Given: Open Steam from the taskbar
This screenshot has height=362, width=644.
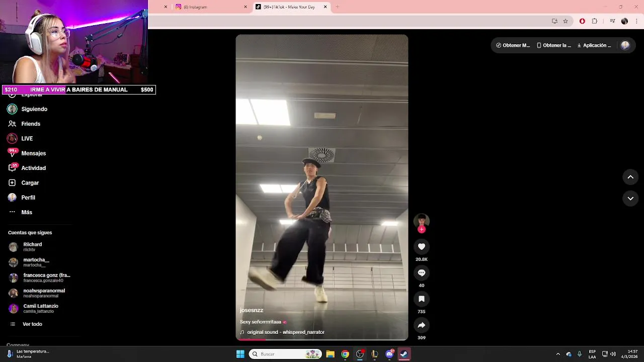Looking at the screenshot, I should pos(404,354).
